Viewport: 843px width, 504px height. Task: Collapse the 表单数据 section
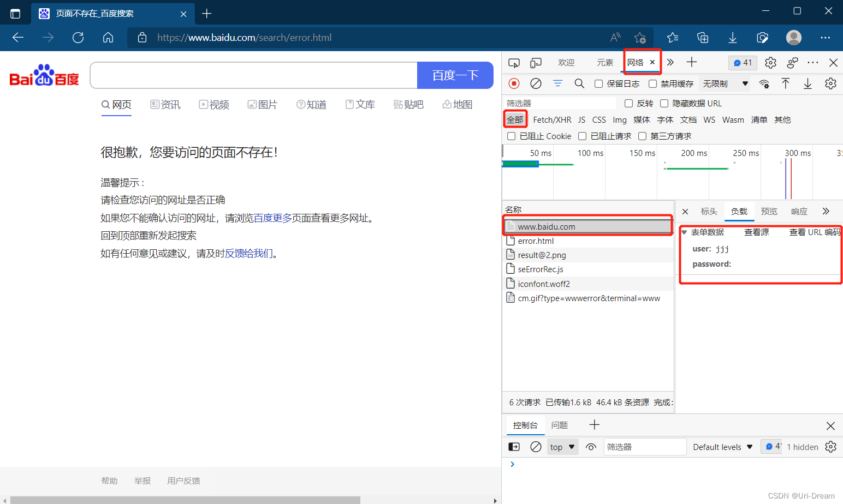coord(684,232)
